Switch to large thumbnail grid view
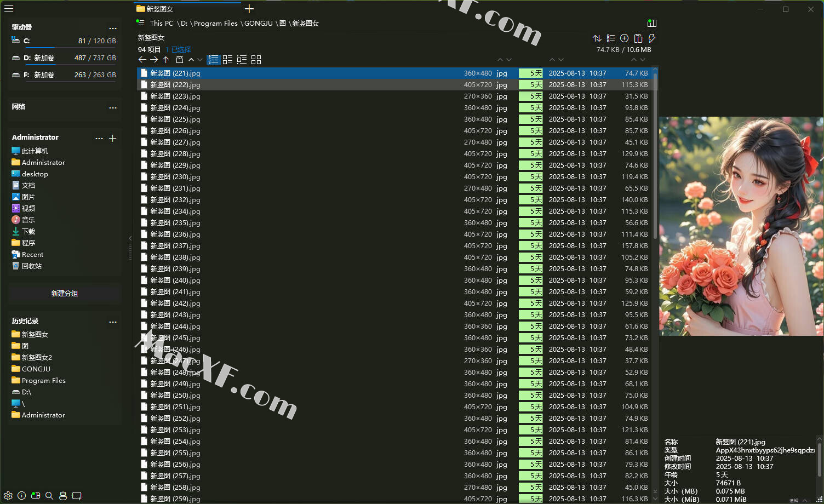 pos(256,60)
